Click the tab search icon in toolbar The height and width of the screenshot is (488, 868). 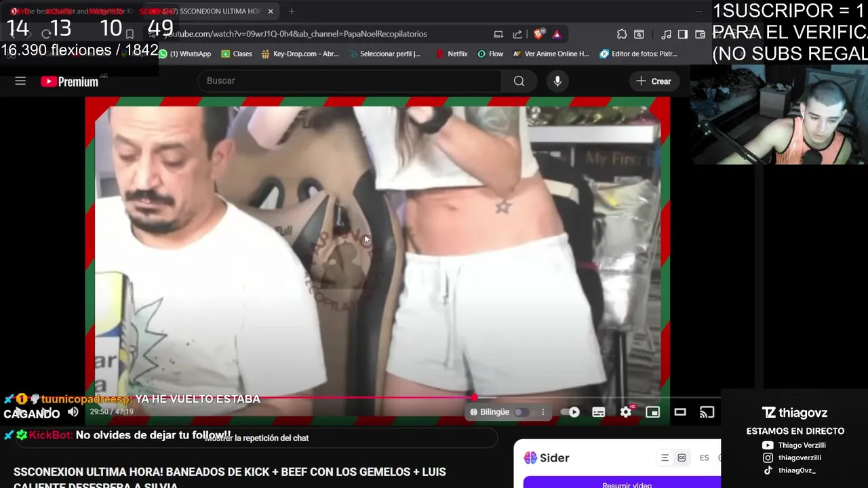click(x=639, y=34)
